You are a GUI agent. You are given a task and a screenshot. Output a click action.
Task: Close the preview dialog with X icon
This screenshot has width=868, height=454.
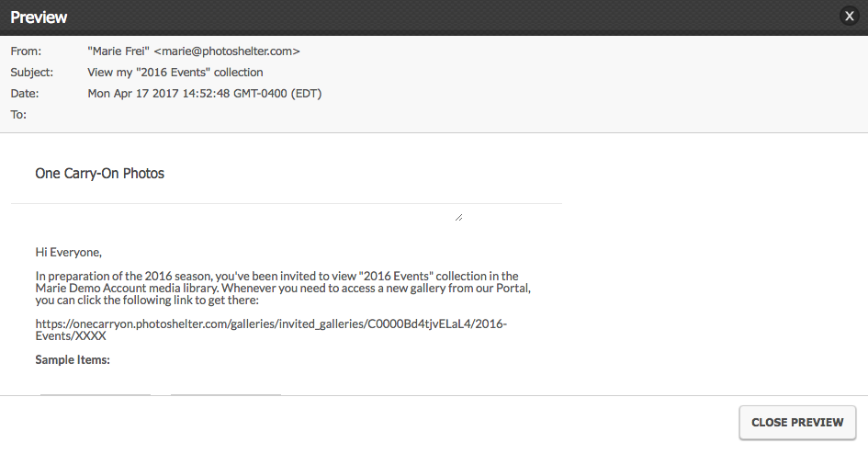pyautogui.click(x=850, y=17)
